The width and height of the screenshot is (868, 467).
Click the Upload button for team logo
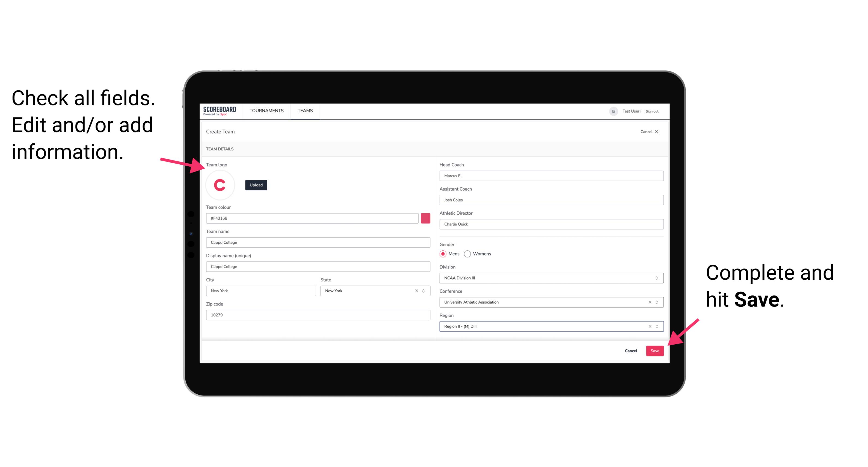coord(256,185)
